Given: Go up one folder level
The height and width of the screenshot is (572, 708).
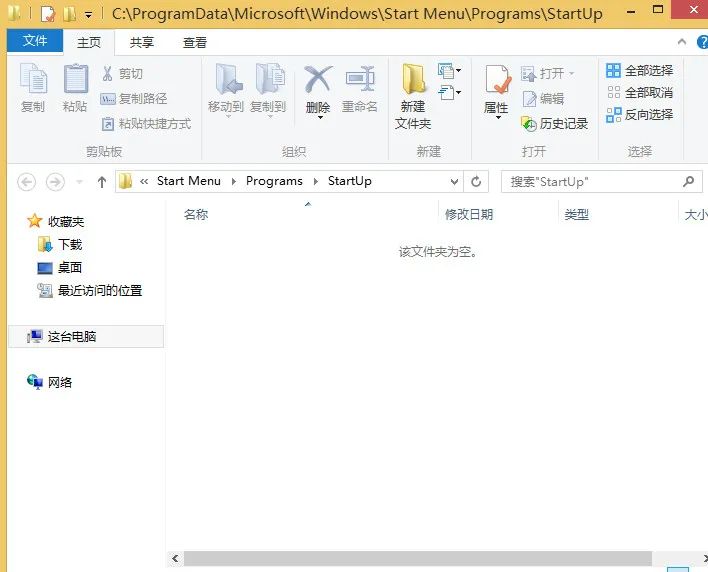Looking at the screenshot, I should pos(102,182).
